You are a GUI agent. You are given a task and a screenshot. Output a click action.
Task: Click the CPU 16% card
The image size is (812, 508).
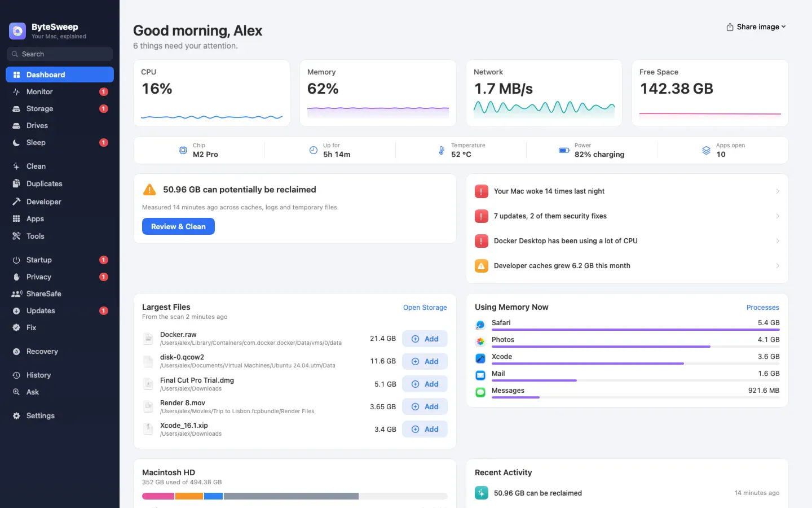click(x=212, y=93)
